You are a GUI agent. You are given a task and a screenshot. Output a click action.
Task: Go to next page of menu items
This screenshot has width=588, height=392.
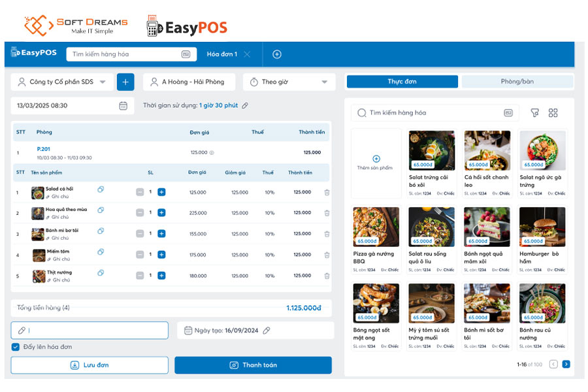click(566, 365)
